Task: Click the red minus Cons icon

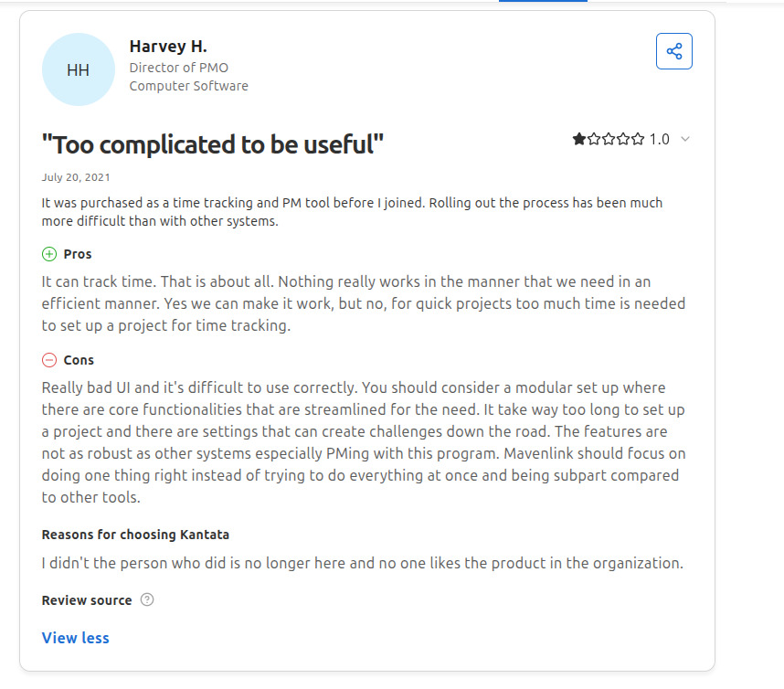Action: [x=49, y=360]
